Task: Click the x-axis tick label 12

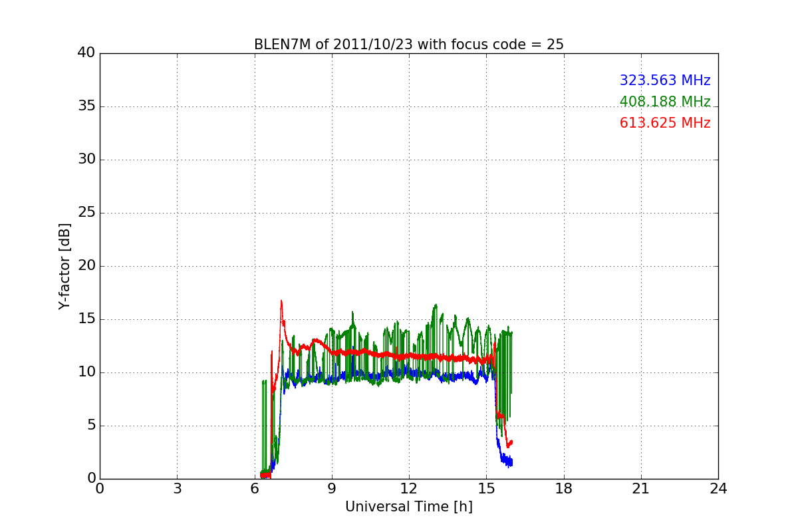Action: pyautogui.click(x=409, y=489)
